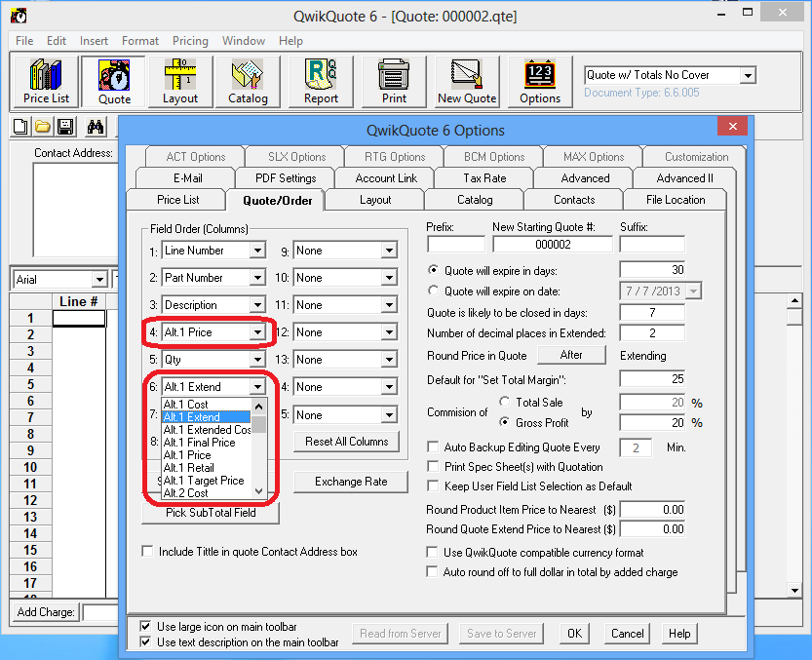This screenshot has height=660, width=812.
Task: Open field 3 Description dropdown
Action: 257,305
